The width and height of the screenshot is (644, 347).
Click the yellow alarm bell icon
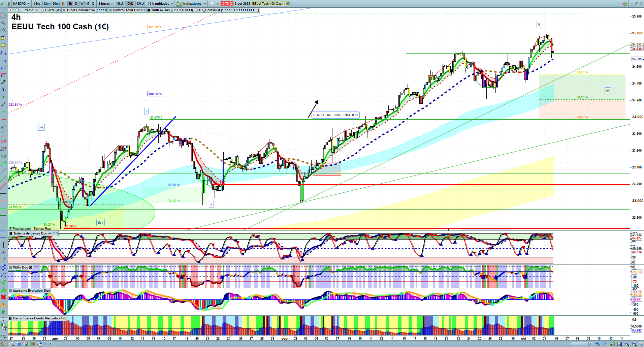pos(3,45)
